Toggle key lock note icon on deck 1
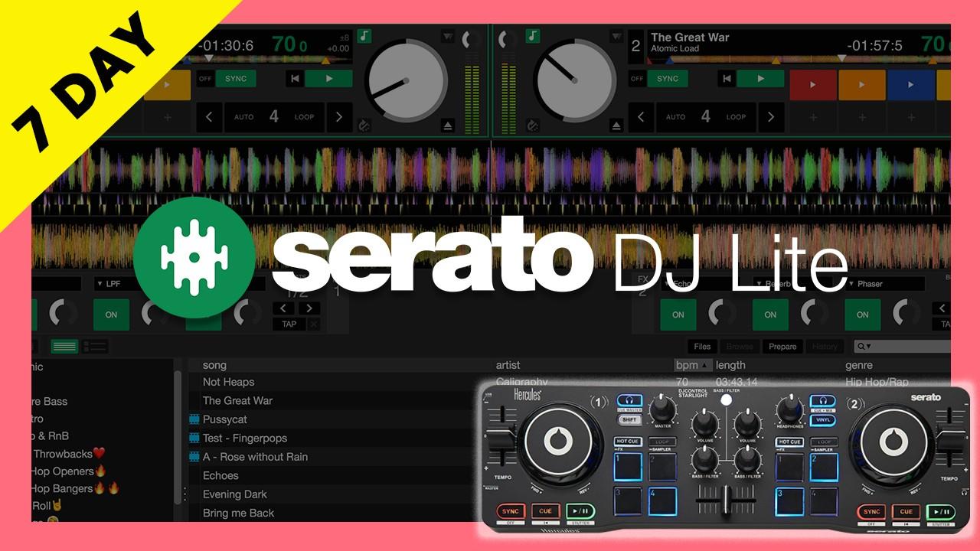 tap(365, 36)
